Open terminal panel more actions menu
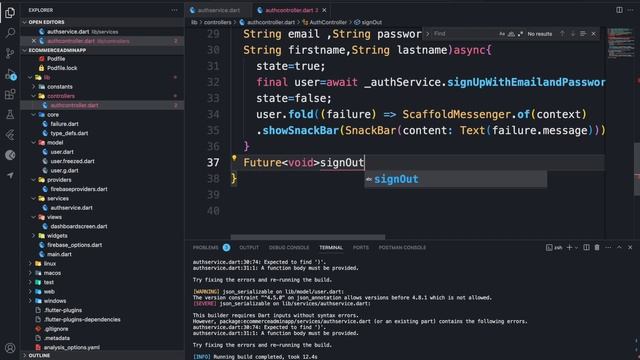 click(608, 247)
